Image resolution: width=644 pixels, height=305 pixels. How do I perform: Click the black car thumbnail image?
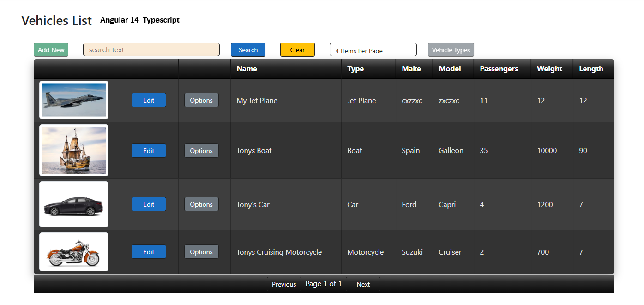74,204
